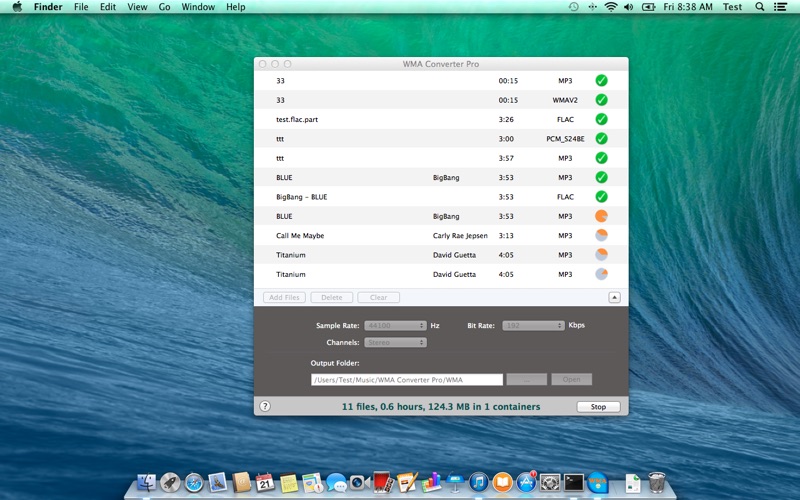The image size is (800, 500).
Task: Click the green checkmark on test.flac.part row
Action: pos(602,119)
